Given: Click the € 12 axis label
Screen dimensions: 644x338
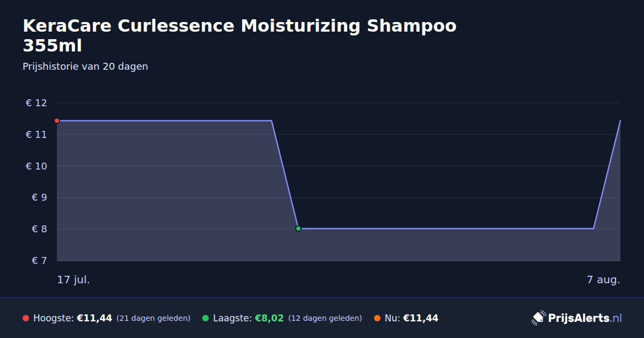Looking at the screenshot, I should coord(36,103).
